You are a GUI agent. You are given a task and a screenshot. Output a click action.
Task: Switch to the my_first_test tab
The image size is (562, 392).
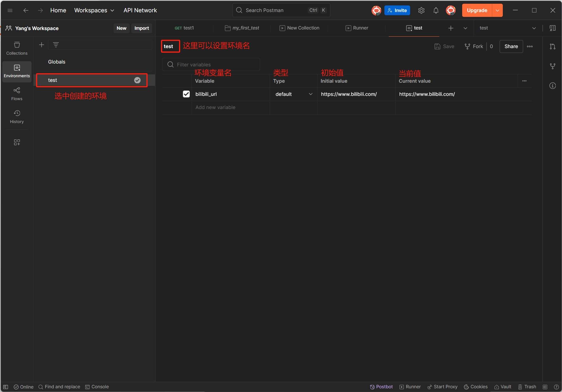pyautogui.click(x=242, y=28)
